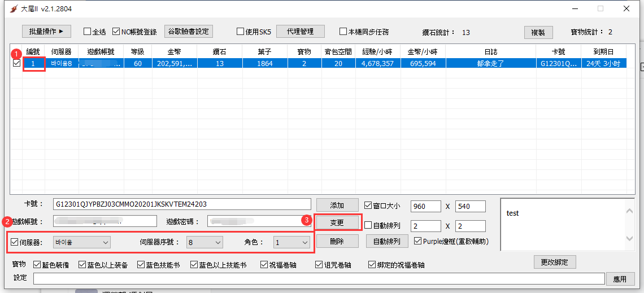Click the 添加 add button
The height and width of the screenshot is (293, 644).
pos(337,205)
